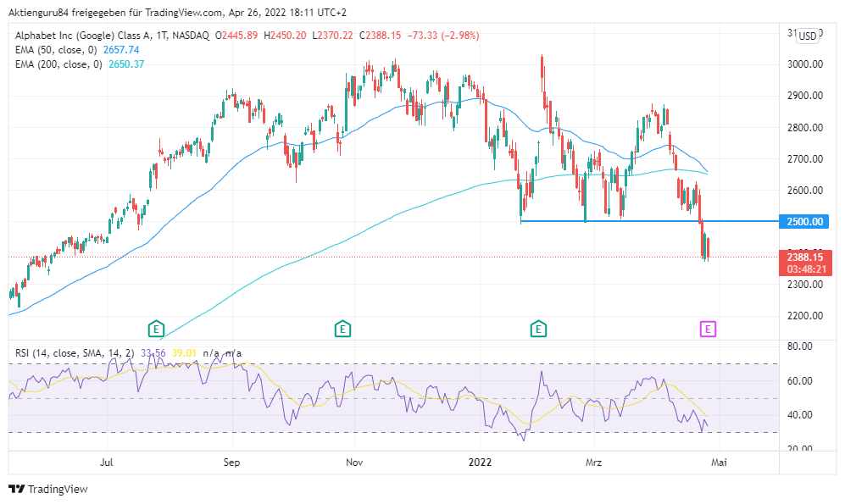
Task: Click the high value H2450.20
Action: pyautogui.click(x=285, y=36)
